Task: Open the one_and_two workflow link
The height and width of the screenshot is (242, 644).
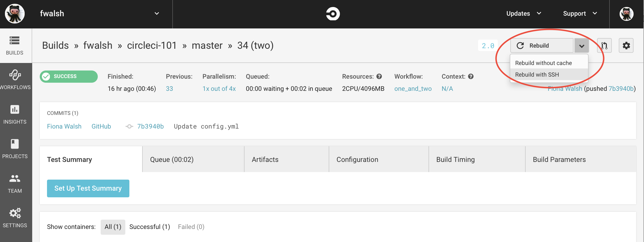Action: point(413,89)
